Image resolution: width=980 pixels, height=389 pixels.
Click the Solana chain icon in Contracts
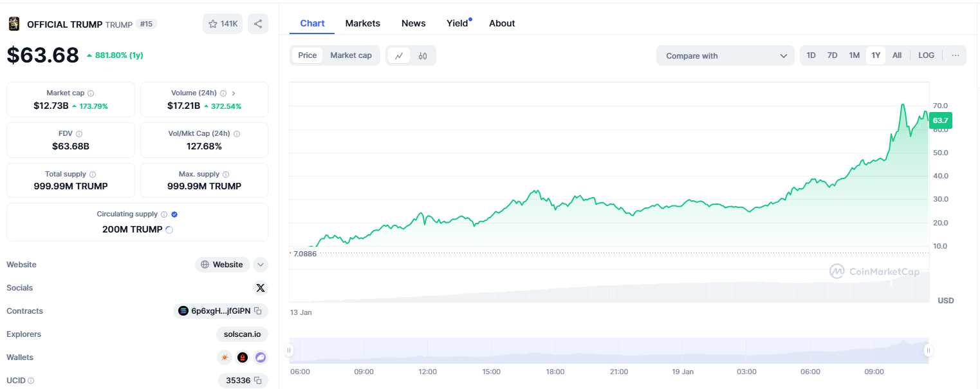(x=183, y=311)
